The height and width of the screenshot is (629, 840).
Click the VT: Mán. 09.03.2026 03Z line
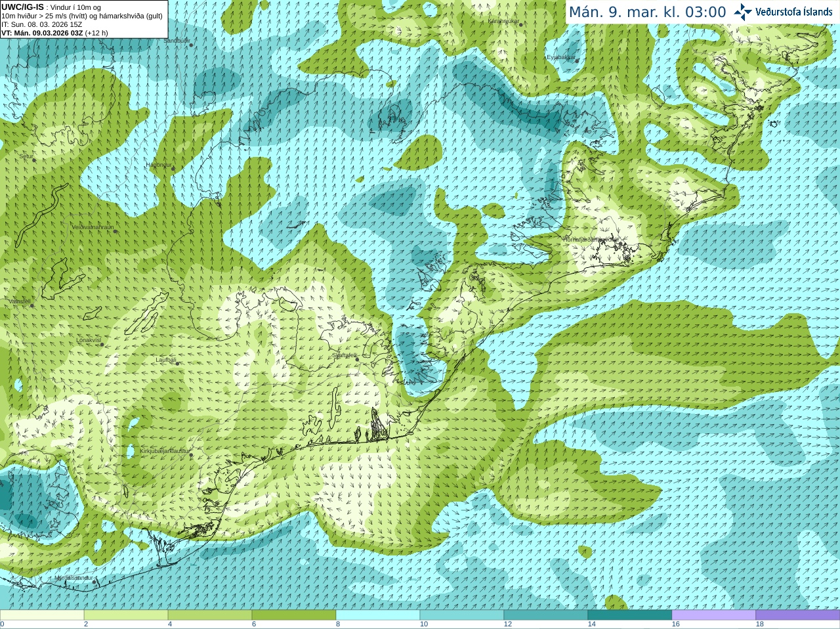point(54,33)
